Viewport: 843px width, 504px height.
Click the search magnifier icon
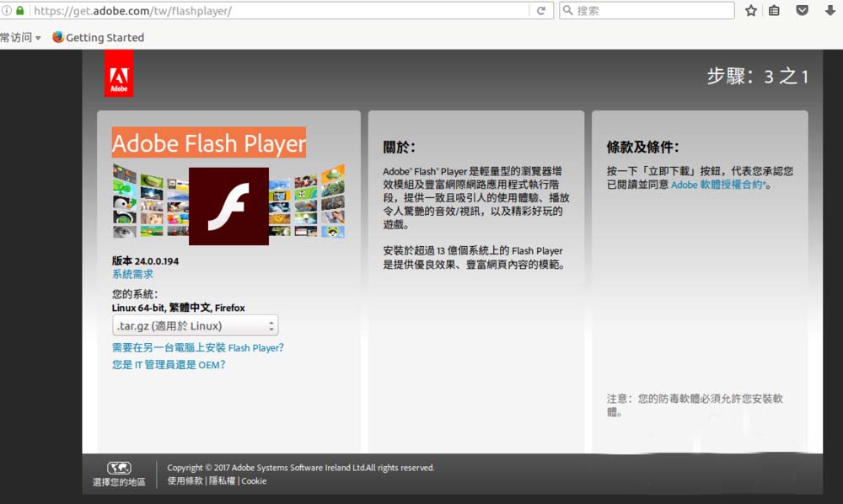[x=567, y=10]
